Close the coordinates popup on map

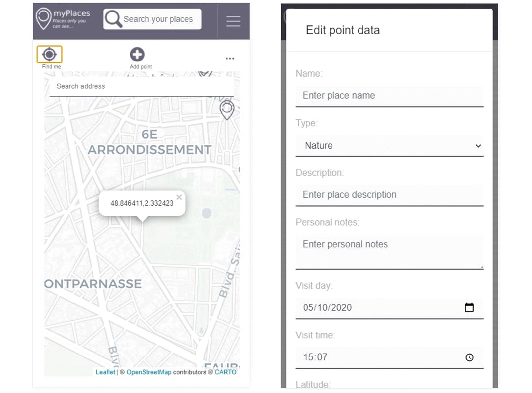(x=179, y=197)
